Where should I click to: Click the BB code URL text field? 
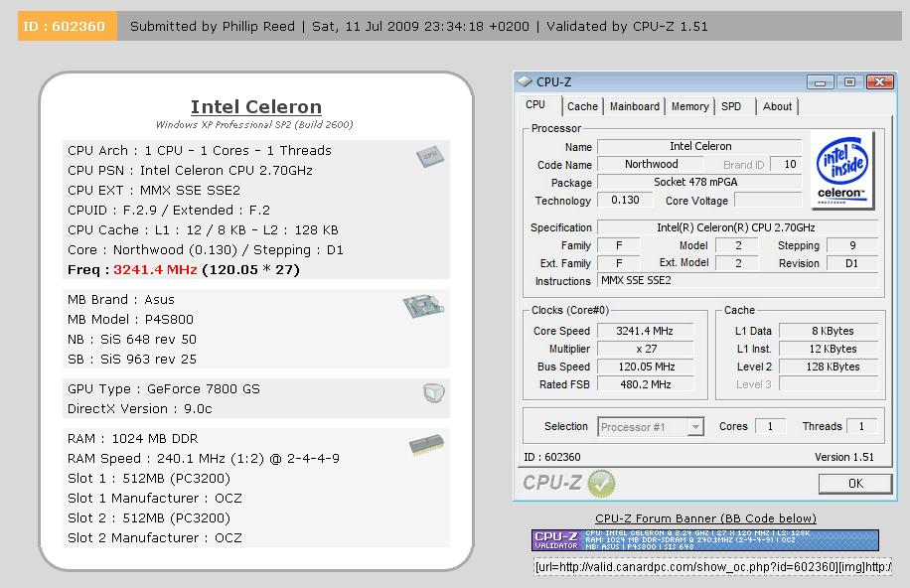(x=712, y=566)
